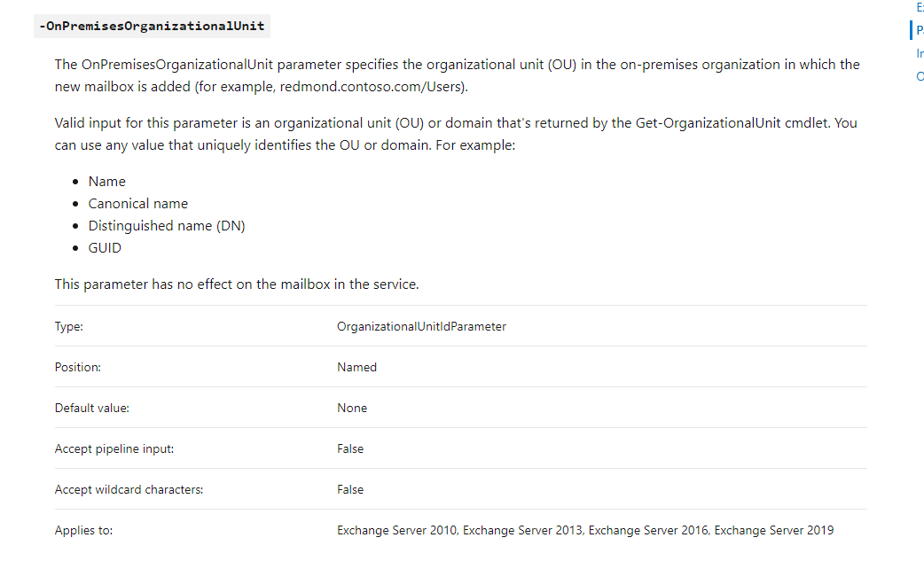Click 'Exchange Server 2010' in Applies to

396,530
